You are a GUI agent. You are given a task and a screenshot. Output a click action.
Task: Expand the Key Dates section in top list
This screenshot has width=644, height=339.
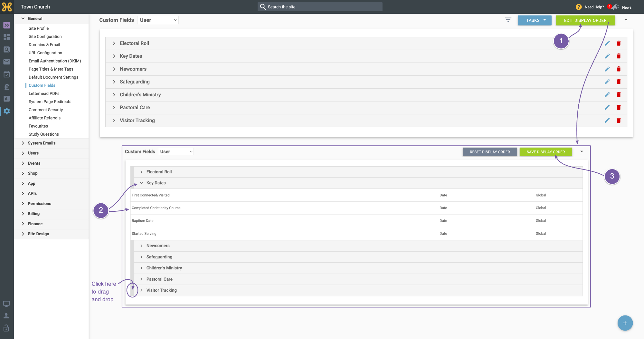click(x=114, y=56)
